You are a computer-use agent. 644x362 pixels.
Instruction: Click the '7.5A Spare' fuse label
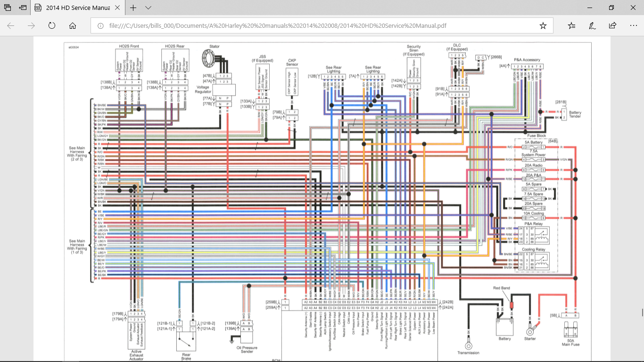pyautogui.click(x=534, y=194)
